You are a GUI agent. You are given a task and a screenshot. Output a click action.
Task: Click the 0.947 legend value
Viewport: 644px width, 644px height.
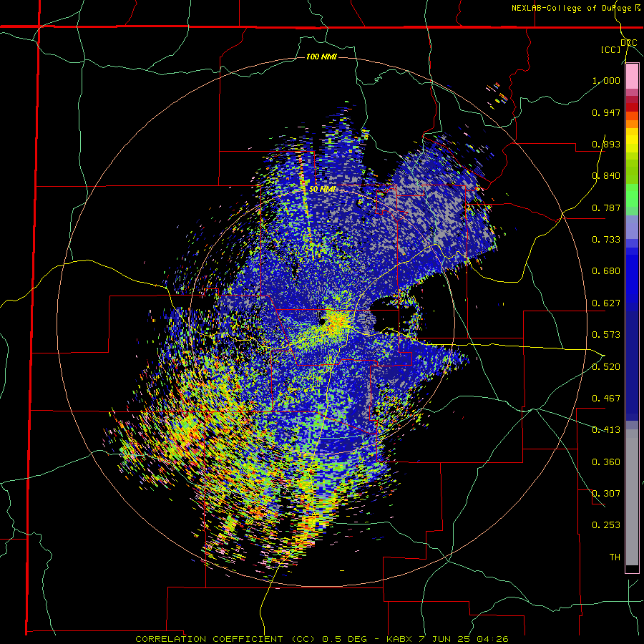tap(606, 112)
